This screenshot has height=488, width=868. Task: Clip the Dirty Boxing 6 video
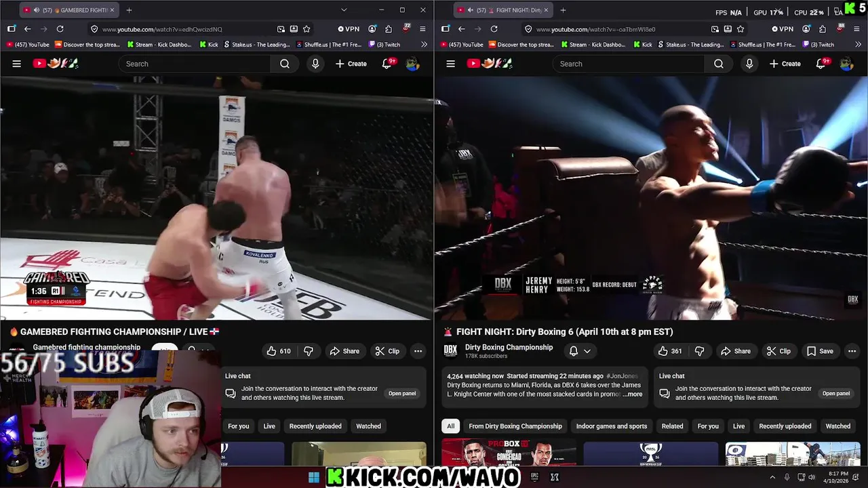[778, 351]
